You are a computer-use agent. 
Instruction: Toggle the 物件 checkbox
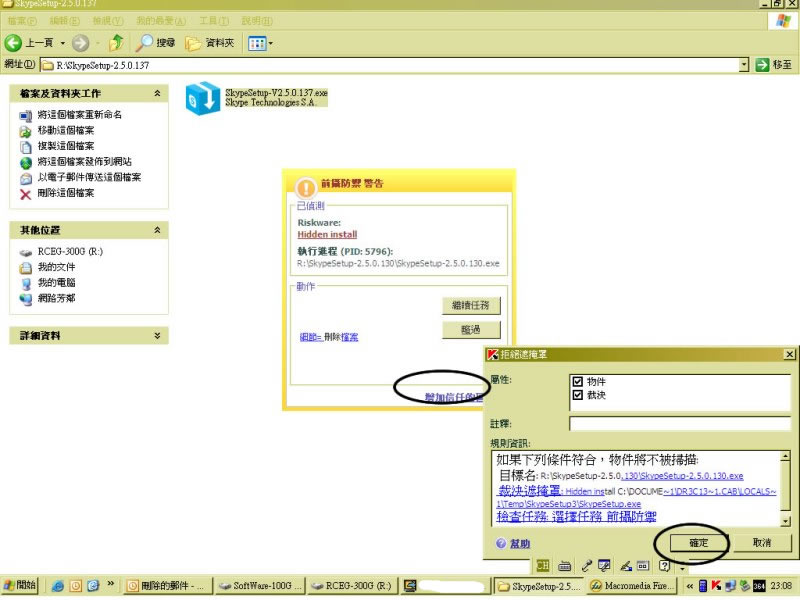(x=578, y=381)
